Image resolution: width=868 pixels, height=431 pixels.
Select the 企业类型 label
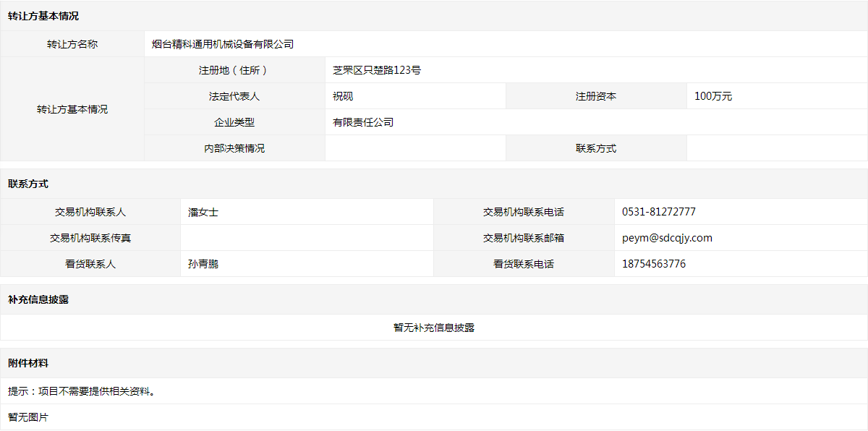point(234,122)
